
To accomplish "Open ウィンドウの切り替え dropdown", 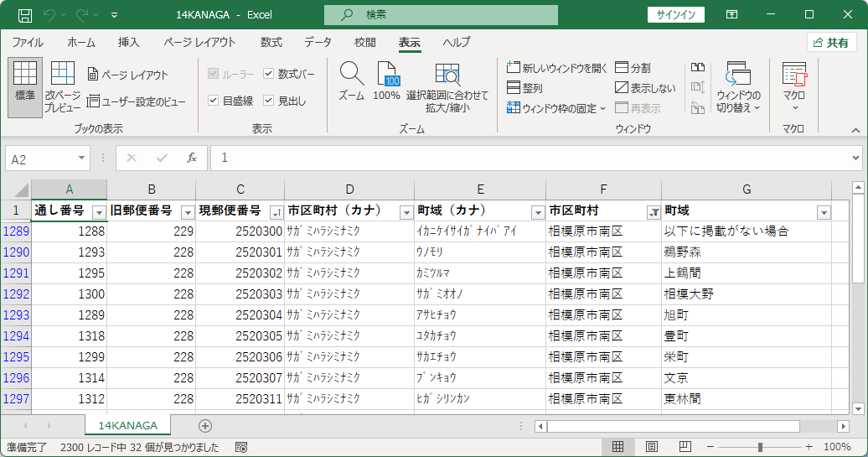I will [x=738, y=87].
